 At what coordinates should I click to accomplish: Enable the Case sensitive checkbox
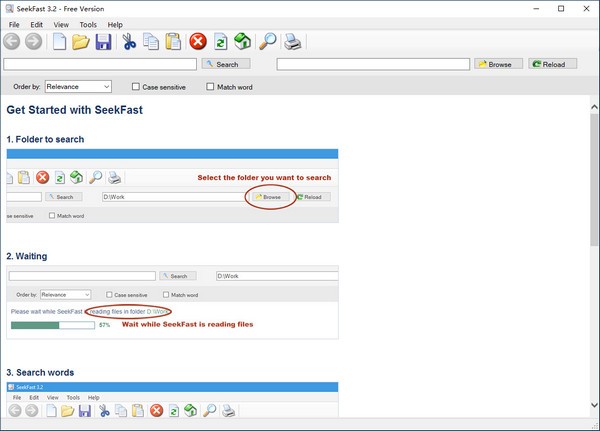137,87
